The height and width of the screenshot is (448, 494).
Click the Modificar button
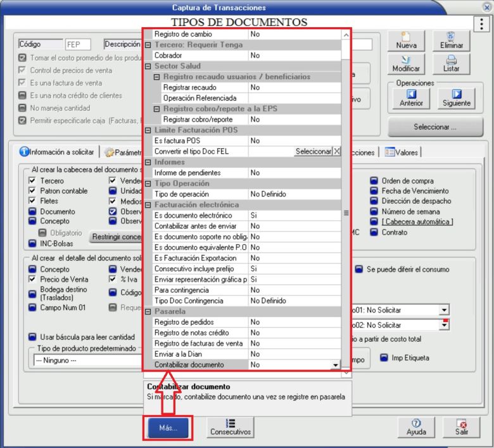tap(406, 64)
